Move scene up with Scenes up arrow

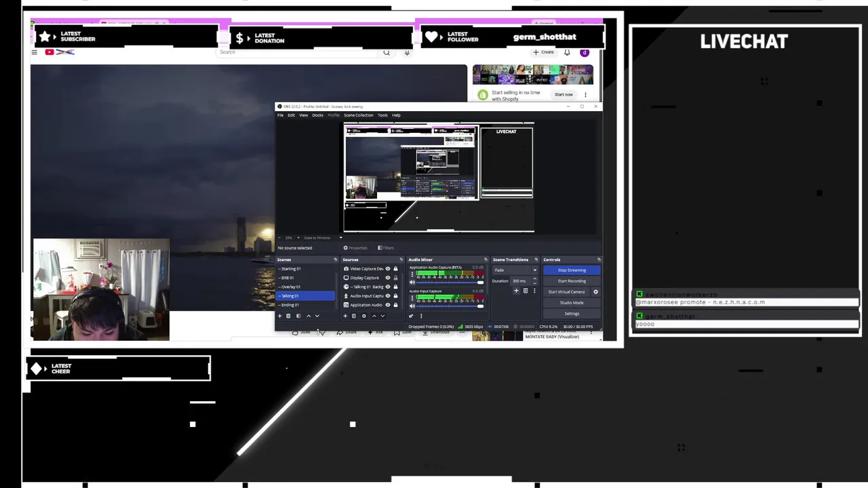tap(309, 316)
